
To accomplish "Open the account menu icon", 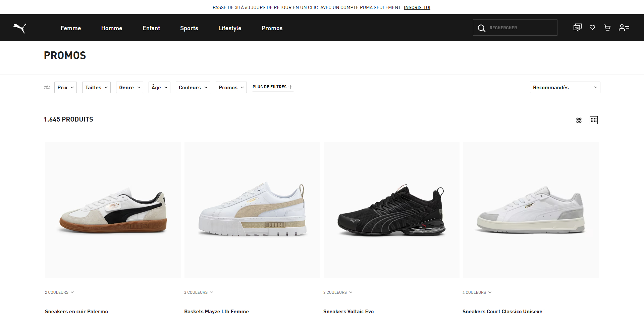I will coord(624,28).
